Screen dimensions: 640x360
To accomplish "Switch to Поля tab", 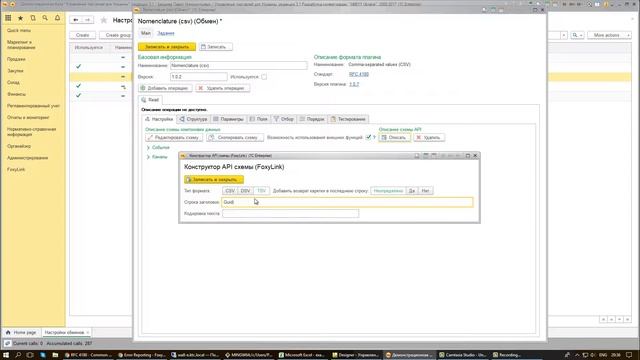I will coord(258,119).
